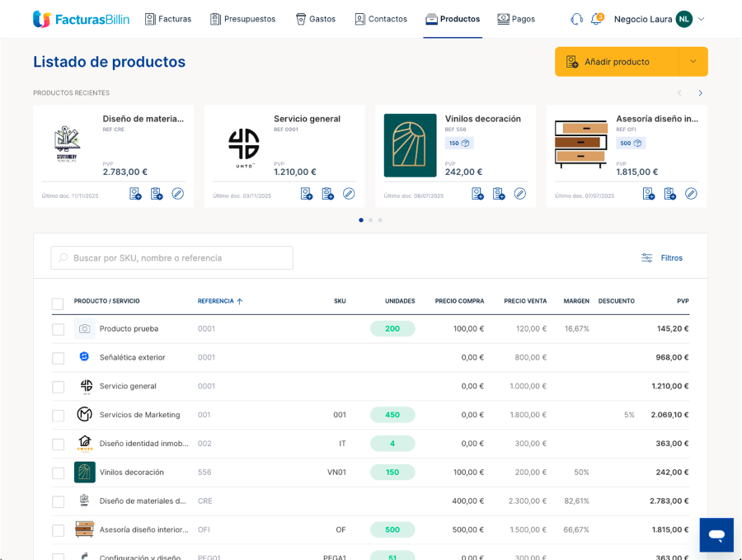Select all products with the header checkbox
This screenshot has width=742, height=560.
coord(58,302)
